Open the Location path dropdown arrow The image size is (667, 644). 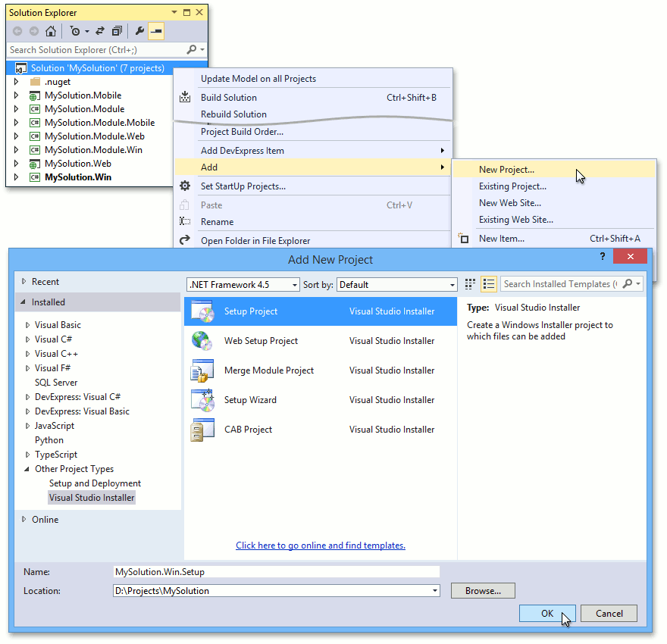click(x=435, y=590)
